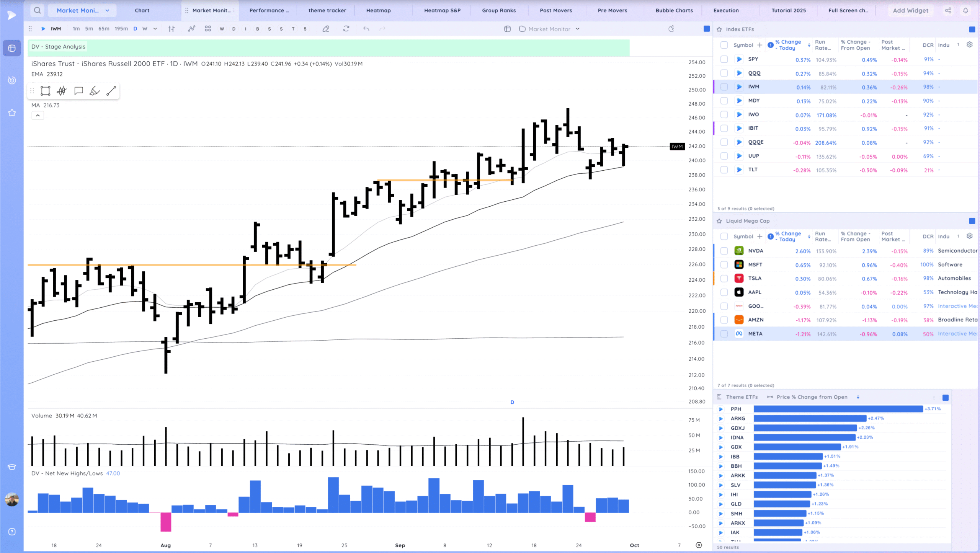Open the Group Ranks tab
The width and height of the screenshot is (980, 553).
498,10
